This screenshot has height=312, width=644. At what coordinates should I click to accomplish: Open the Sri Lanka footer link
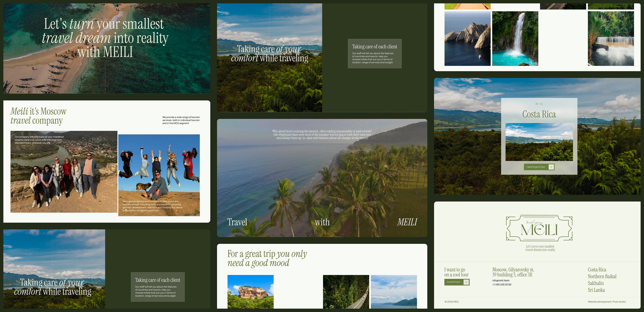596,290
